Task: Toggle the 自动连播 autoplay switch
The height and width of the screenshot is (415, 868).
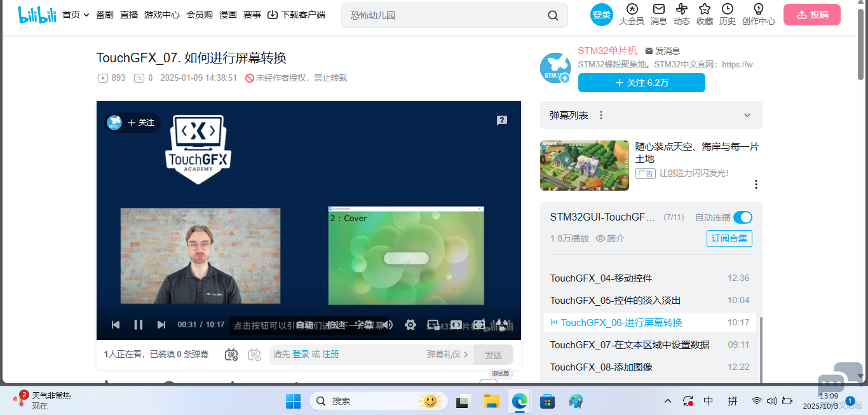Action: (742, 217)
